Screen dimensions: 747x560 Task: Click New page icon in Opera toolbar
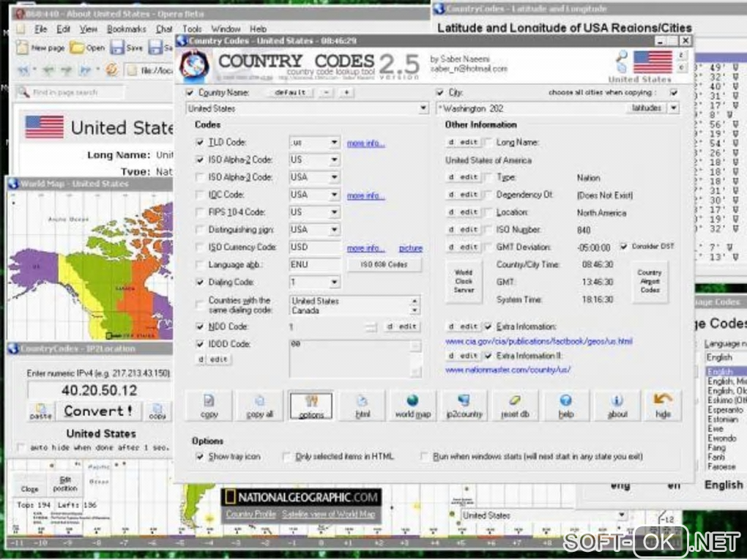[23, 47]
